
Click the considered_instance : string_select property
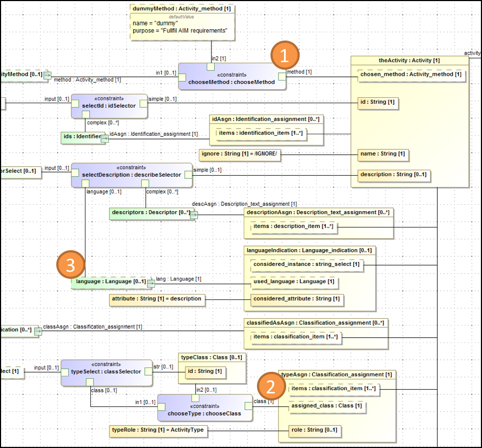pos(307,264)
